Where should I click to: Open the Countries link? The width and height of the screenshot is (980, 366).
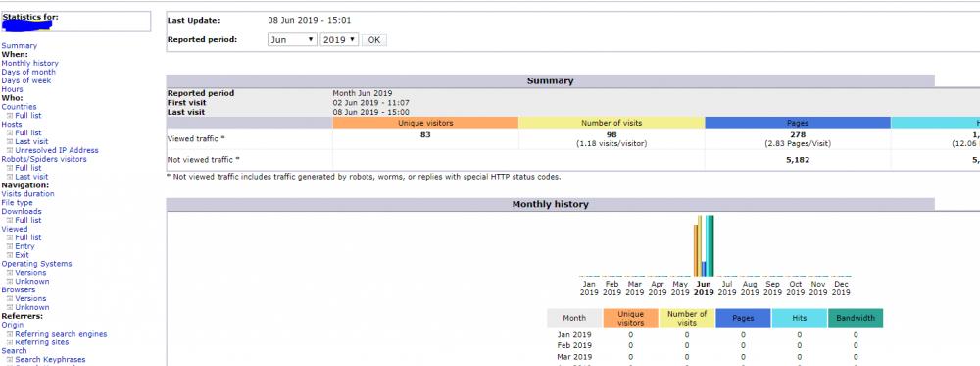tap(19, 107)
